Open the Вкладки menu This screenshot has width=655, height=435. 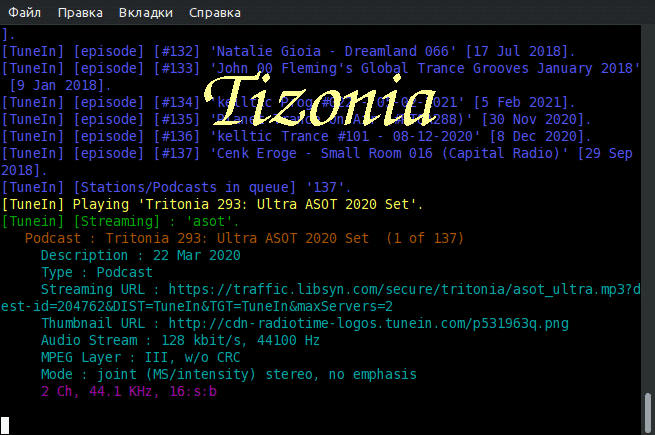145,13
